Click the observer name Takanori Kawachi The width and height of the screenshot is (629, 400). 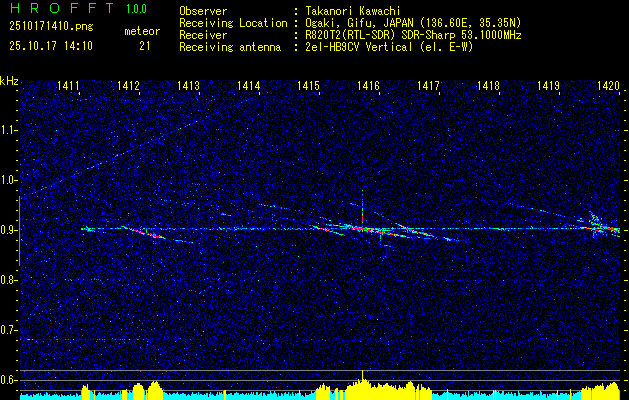tap(352, 11)
